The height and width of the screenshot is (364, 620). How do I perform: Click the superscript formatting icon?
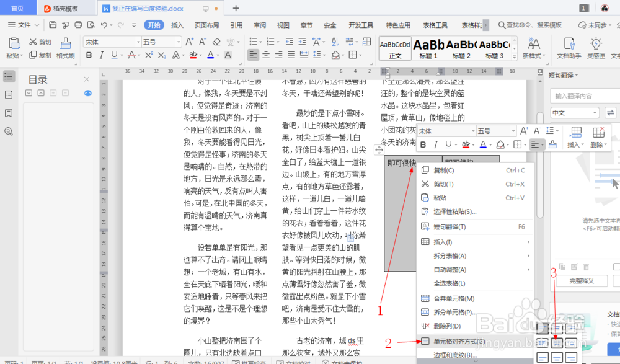(x=148, y=55)
